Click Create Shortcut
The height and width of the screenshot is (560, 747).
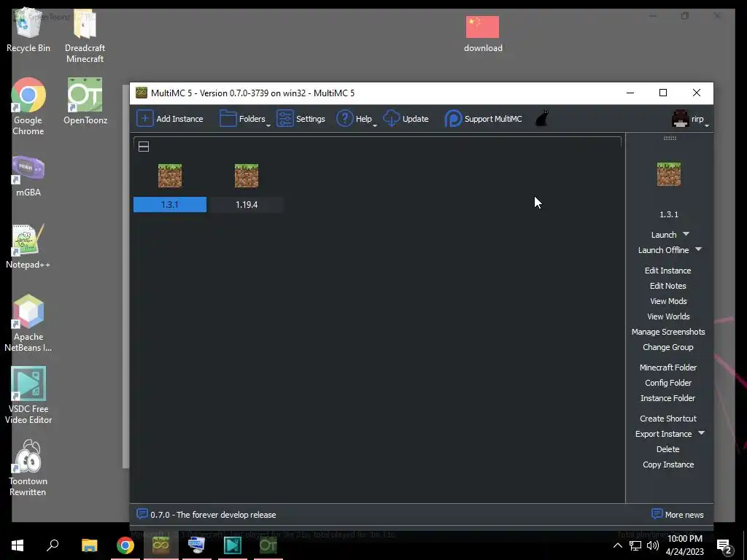click(x=668, y=419)
